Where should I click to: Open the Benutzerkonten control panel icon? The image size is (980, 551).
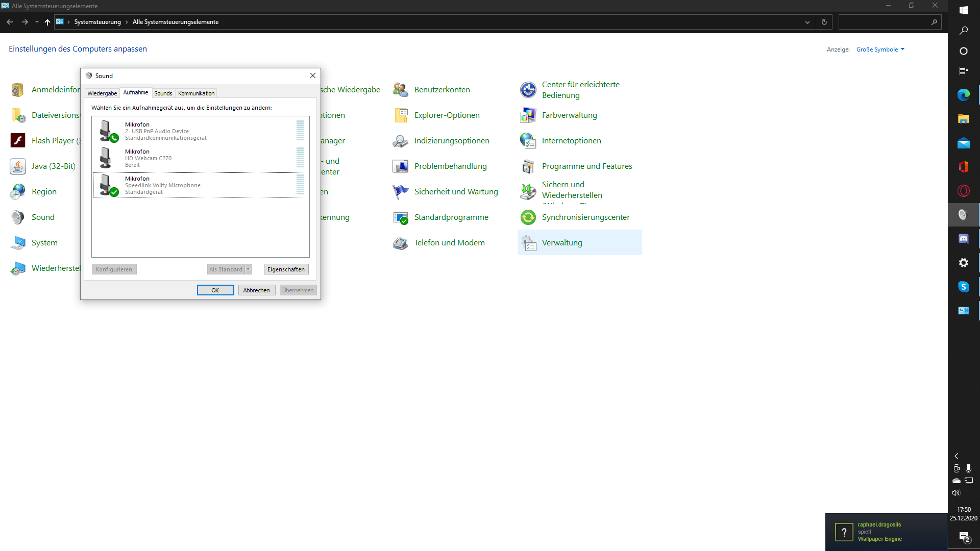pyautogui.click(x=401, y=90)
